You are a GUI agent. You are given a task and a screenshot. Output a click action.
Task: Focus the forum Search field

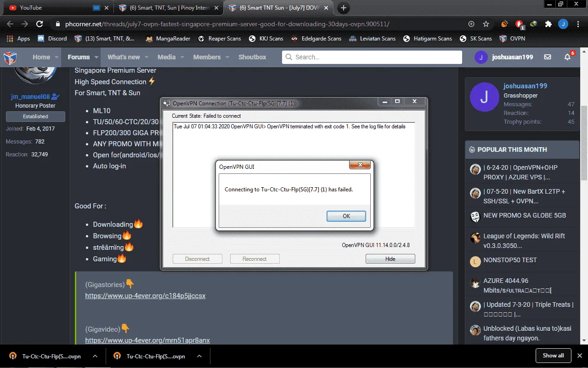(372, 57)
